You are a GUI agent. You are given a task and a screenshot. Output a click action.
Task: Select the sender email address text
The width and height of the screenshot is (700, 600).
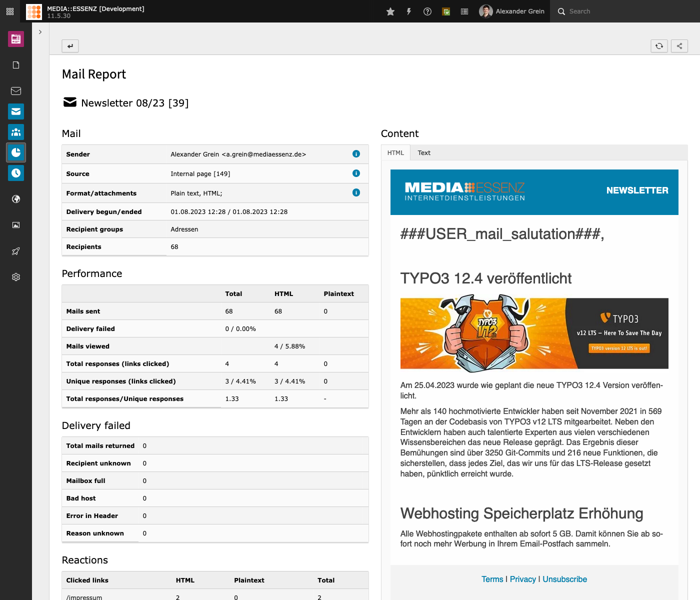pyautogui.click(x=264, y=154)
